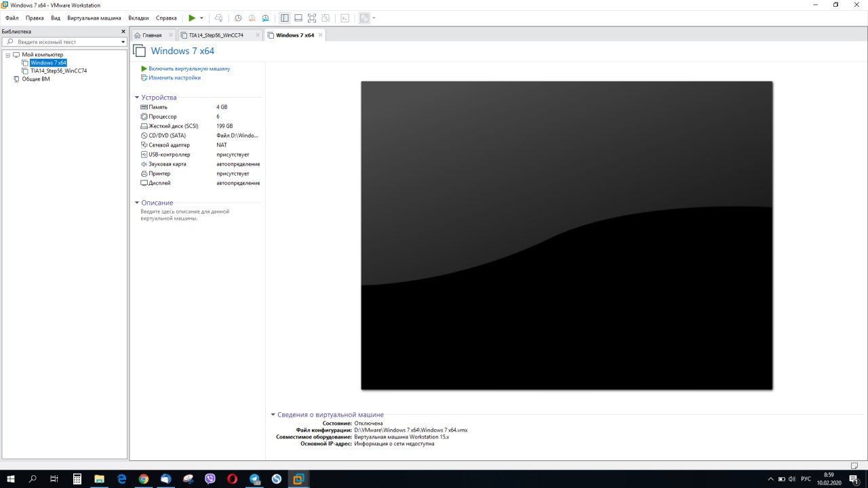Open Microsoft Edge from the taskbar
This screenshot has height=488, width=868.
pyautogui.click(x=121, y=479)
